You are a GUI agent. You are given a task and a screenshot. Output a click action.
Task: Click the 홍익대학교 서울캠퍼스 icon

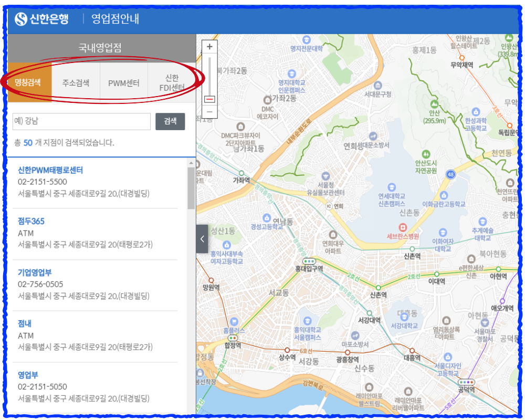pos(307,321)
